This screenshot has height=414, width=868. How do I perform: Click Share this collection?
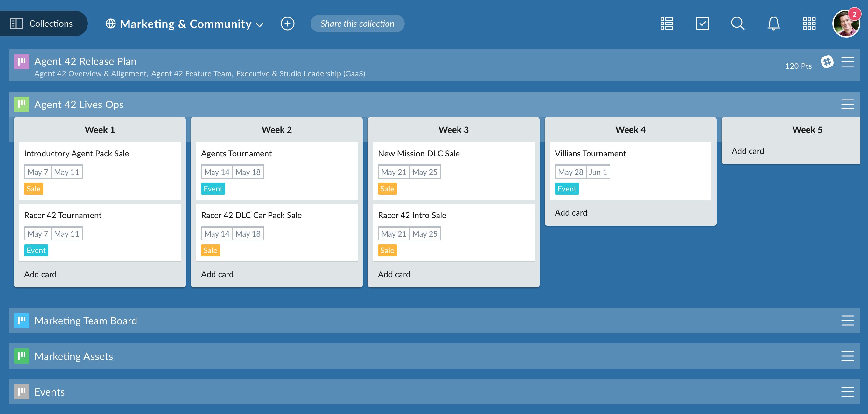pos(357,23)
